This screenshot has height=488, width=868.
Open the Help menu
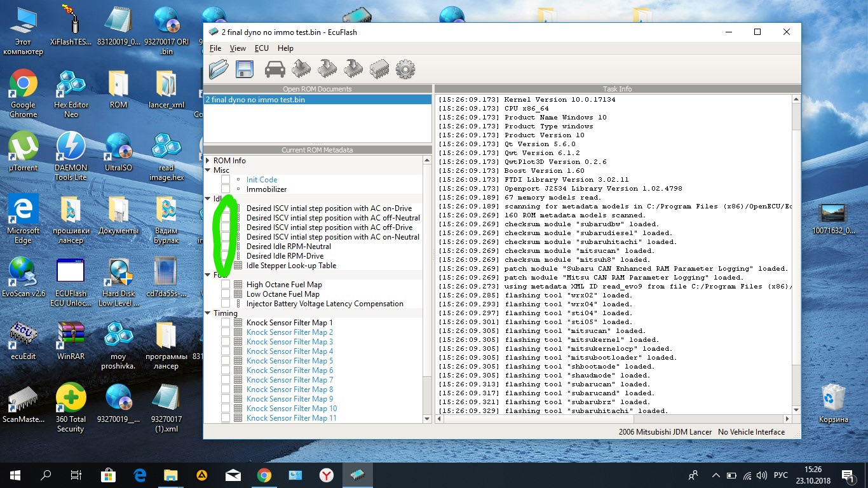click(x=285, y=48)
